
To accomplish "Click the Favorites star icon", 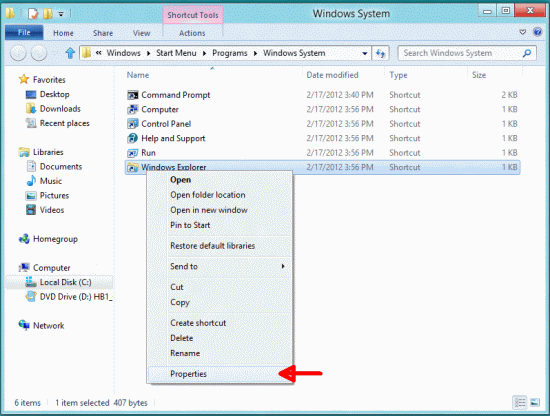I will 24,79.
